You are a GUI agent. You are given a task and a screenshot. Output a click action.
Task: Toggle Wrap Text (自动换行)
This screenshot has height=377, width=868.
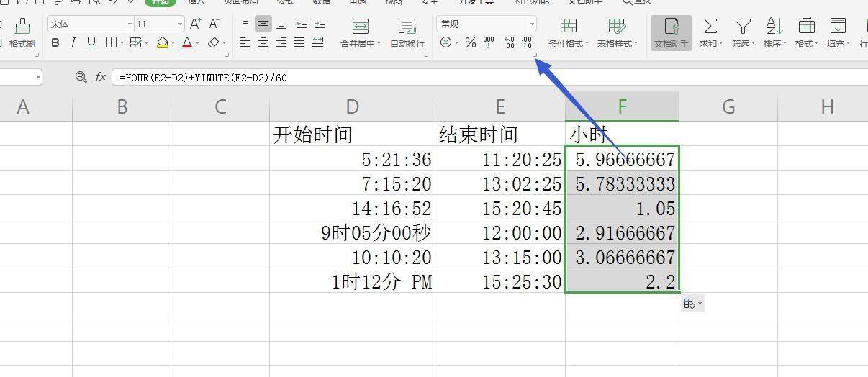tap(407, 33)
